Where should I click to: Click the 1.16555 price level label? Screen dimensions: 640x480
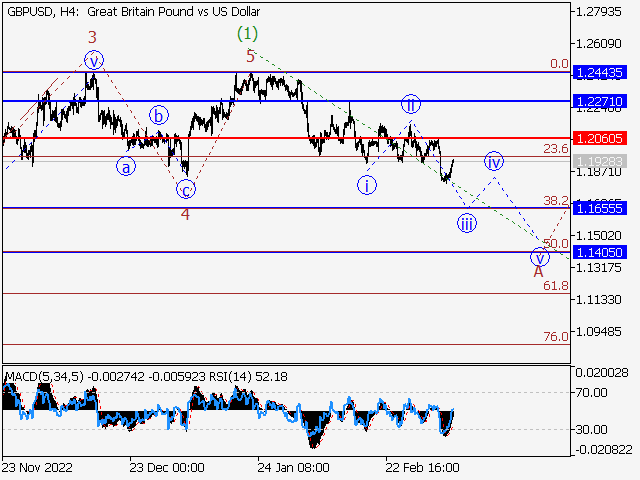click(x=600, y=208)
